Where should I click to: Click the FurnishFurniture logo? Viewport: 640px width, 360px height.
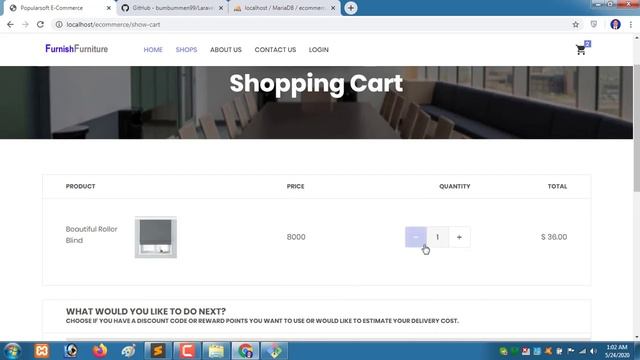(77, 49)
